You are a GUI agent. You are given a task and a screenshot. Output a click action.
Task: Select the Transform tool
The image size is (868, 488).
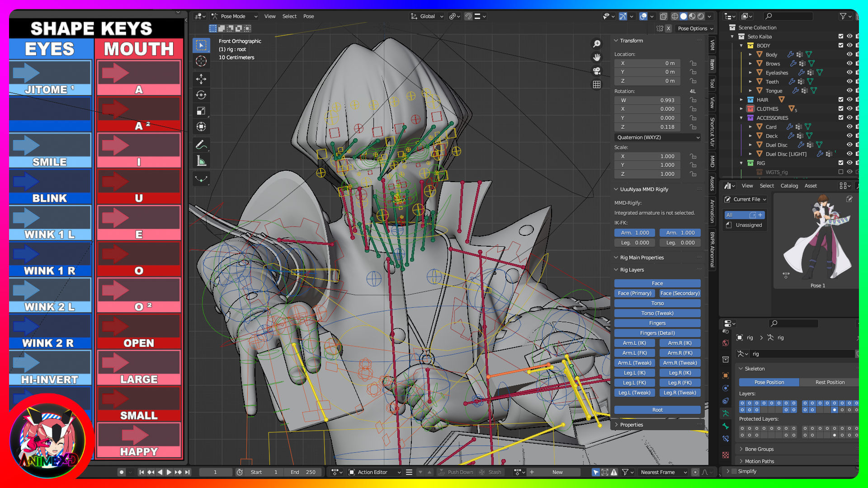point(201,127)
